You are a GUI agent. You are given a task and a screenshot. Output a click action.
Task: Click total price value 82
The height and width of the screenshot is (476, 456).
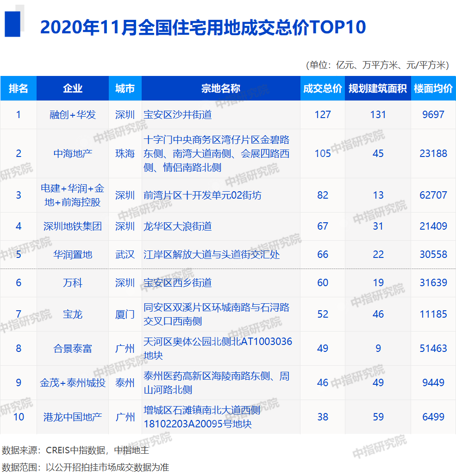[x=322, y=195]
